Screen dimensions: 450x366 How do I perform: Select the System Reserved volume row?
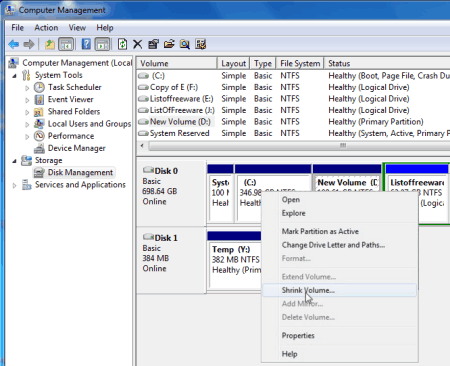click(293, 133)
